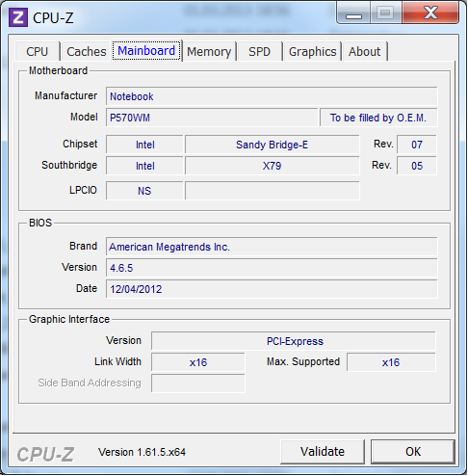This screenshot has width=468, height=476.
Task: Click the Southbridge label
Action: [x=69, y=165]
